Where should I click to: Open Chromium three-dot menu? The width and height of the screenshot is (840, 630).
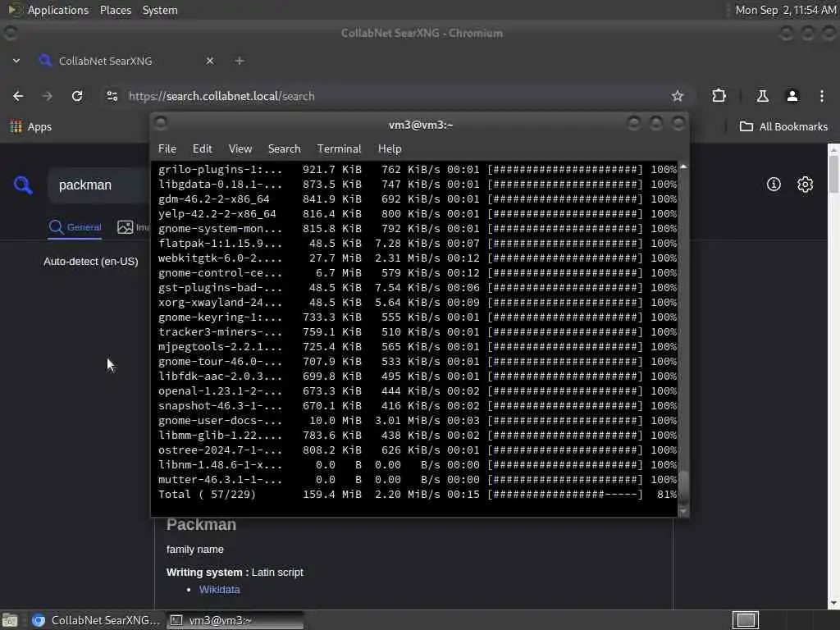click(x=822, y=96)
